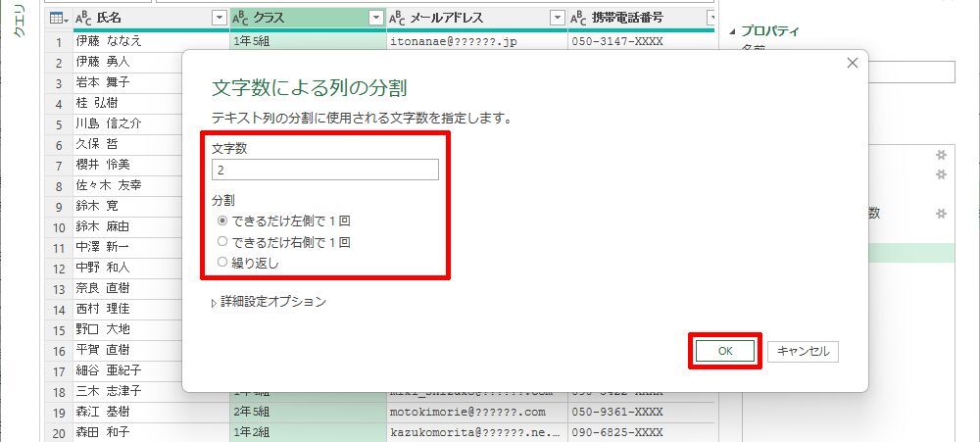The width and height of the screenshot is (980, 442).
Task: Click the ABC data type icon for 携帯電話番号
Action: click(x=579, y=19)
